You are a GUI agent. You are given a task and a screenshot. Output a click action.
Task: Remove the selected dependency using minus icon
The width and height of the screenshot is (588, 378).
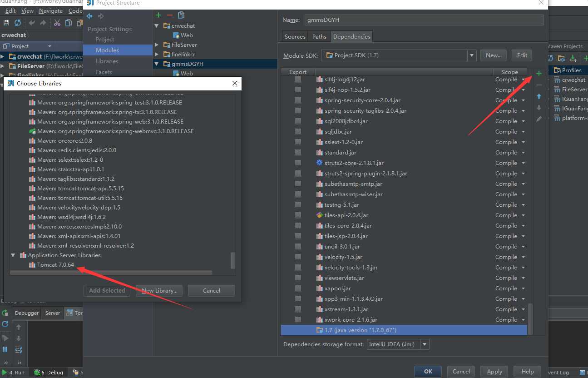pyautogui.click(x=539, y=85)
